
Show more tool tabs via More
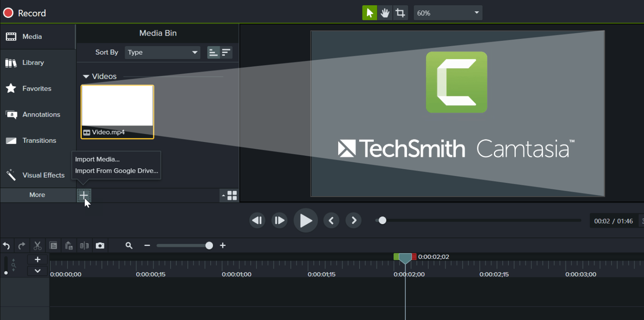tap(37, 195)
